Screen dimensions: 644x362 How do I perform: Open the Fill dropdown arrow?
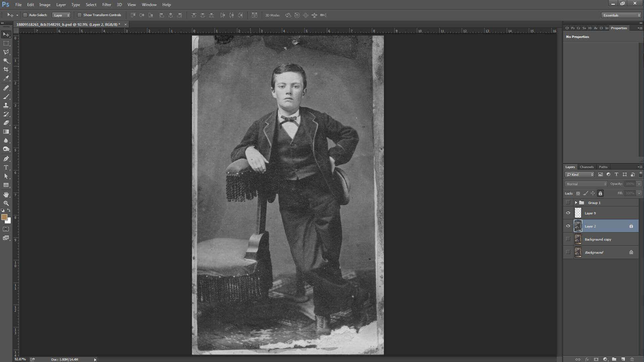tap(639, 193)
